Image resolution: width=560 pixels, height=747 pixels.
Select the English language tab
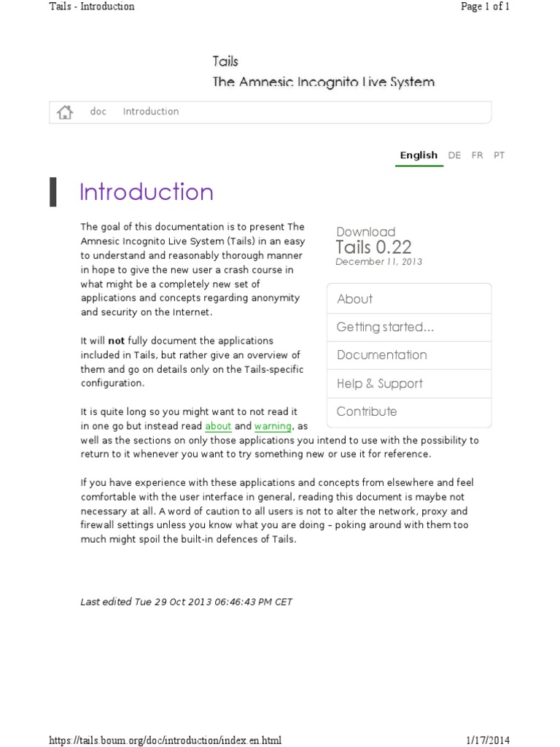tap(419, 155)
